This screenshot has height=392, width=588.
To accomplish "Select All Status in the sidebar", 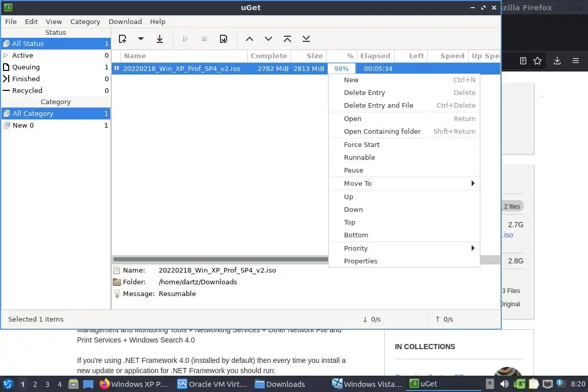I will click(x=56, y=43).
